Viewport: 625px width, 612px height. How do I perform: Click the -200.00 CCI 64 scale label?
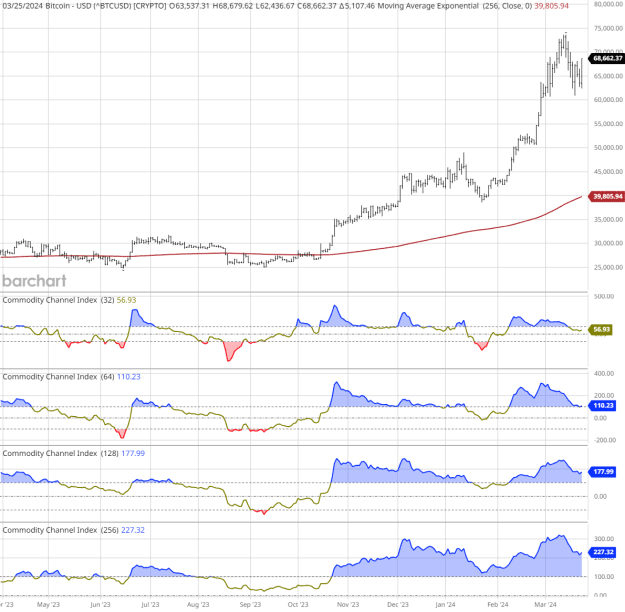(605, 440)
